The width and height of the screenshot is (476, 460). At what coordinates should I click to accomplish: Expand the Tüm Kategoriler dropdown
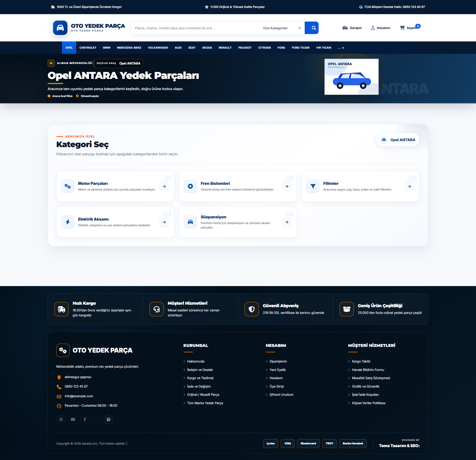pyautogui.click(x=282, y=28)
